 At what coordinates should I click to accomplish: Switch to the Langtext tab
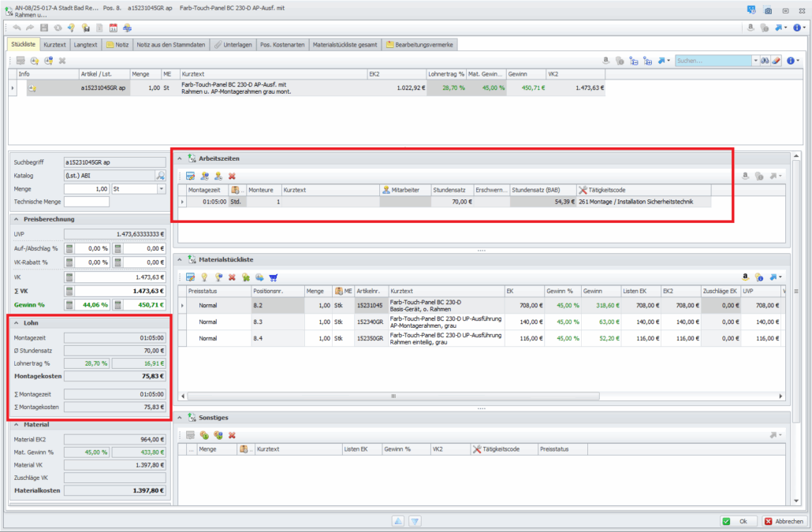pos(86,44)
